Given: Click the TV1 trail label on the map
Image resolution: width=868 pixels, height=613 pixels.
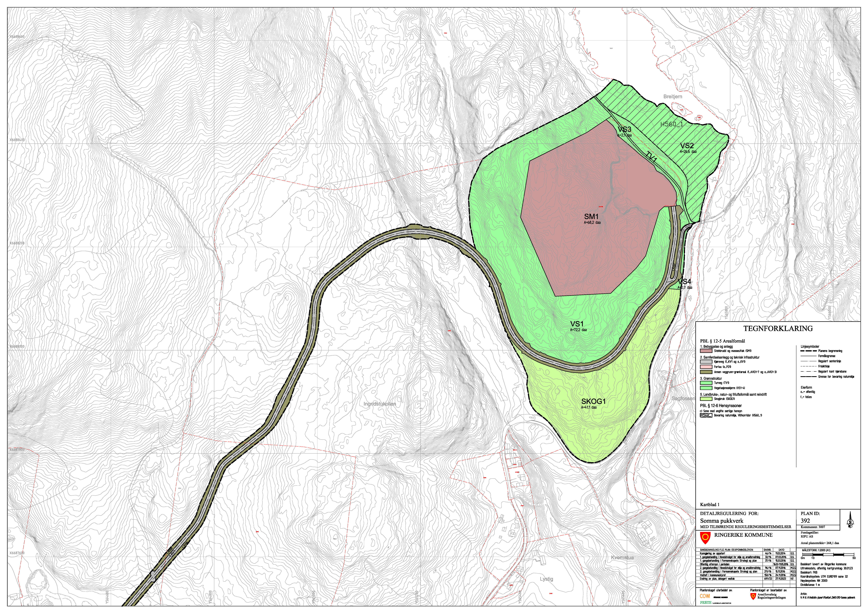Looking at the screenshot, I should pos(651,157).
